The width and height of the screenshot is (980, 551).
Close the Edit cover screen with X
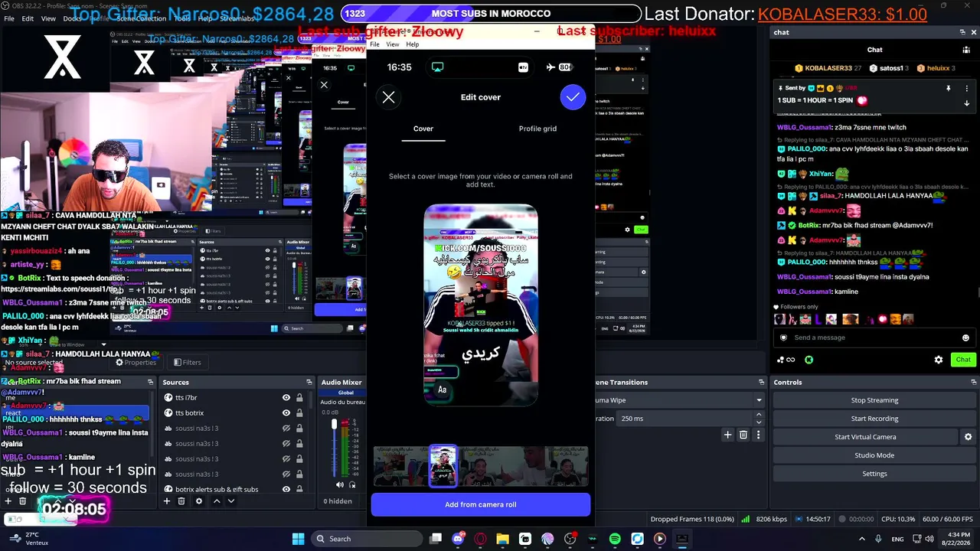(x=389, y=97)
